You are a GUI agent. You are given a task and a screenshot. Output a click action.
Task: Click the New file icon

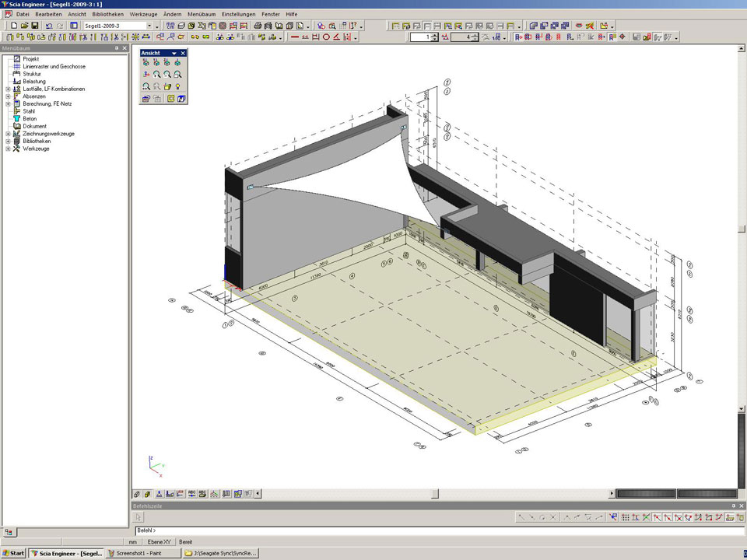[14, 26]
